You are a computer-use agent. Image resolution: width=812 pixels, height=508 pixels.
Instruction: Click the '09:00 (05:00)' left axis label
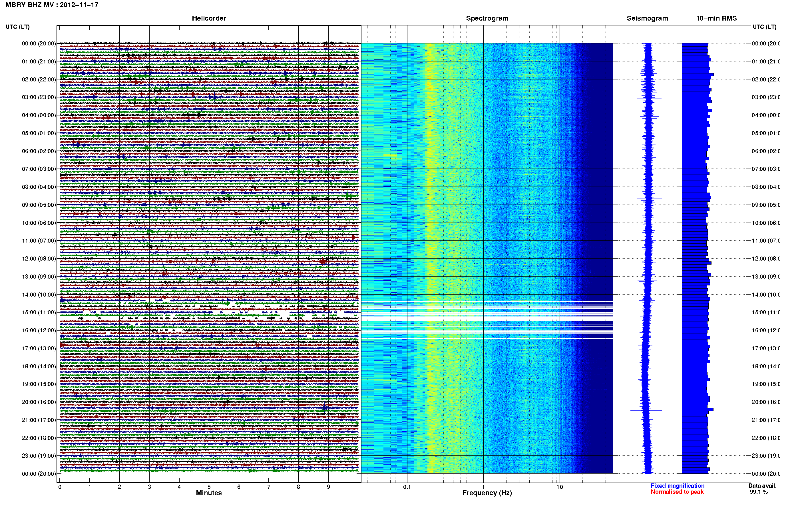pos(39,205)
